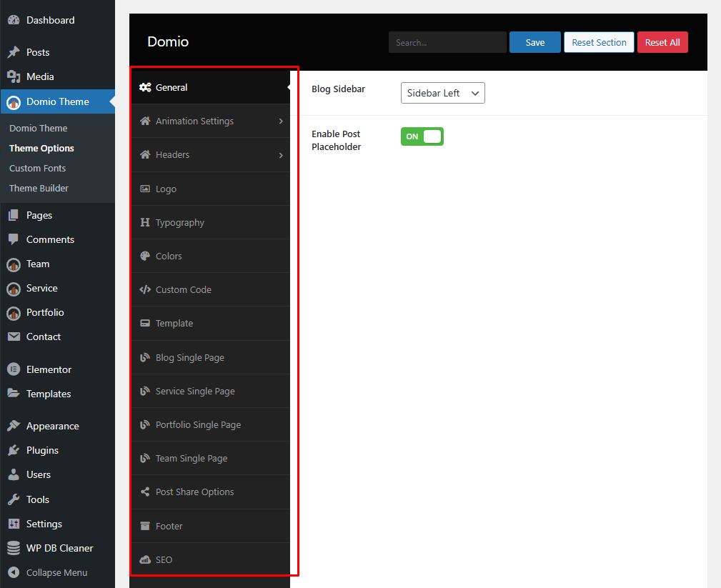Click the Comments speech bubble icon
Image resolution: width=721 pixels, height=588 pixels.
(14, 239)
